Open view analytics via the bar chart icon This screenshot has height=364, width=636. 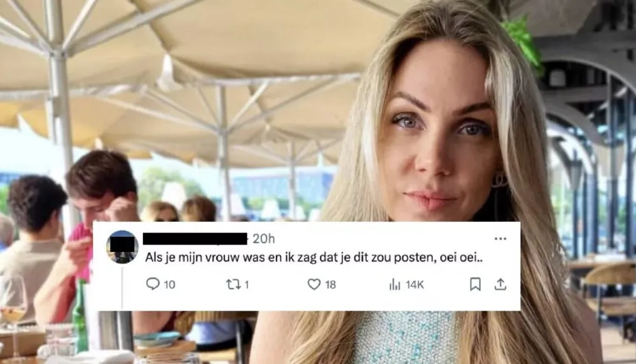pyautogui.click(x=395, y=285)
